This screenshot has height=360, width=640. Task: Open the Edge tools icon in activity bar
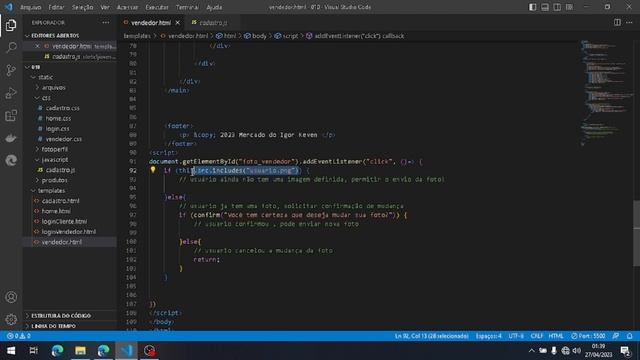11,160
